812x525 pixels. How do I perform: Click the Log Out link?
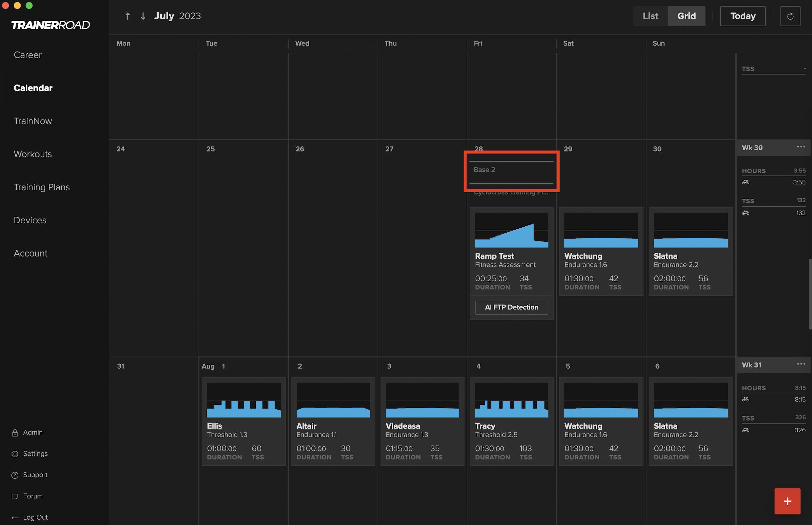35,517
